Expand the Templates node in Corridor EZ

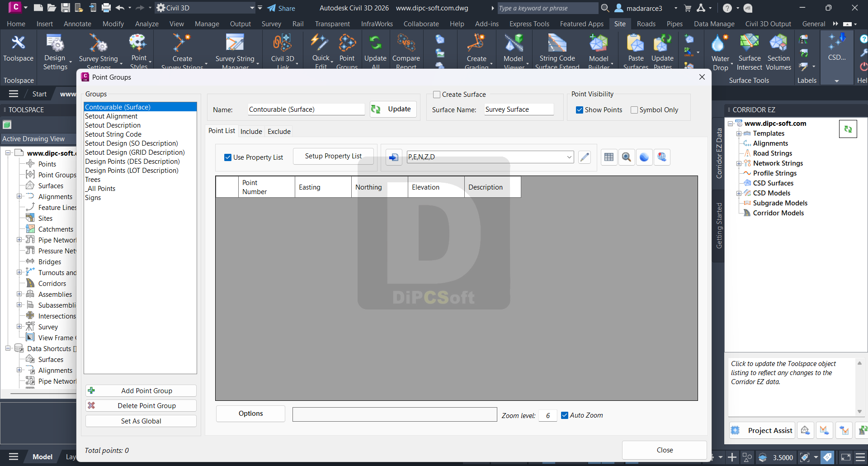pyautogui.click(x=739, y=133)
